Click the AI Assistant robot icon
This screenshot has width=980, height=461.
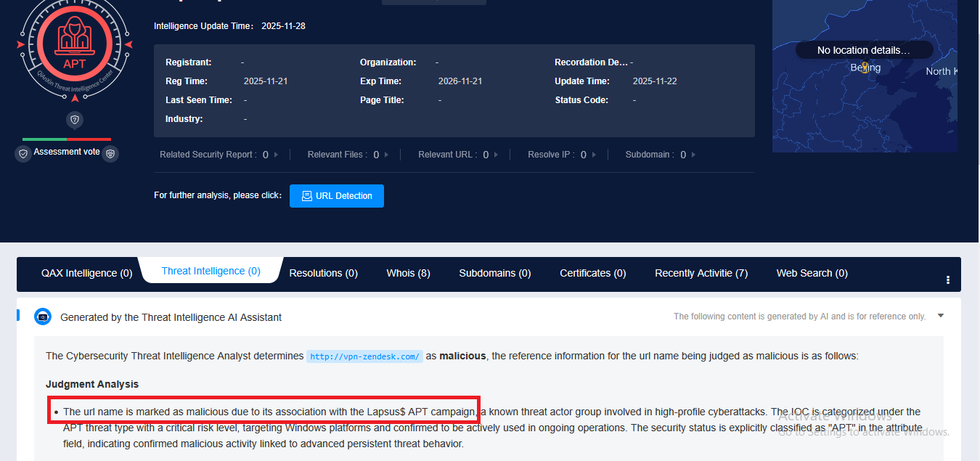tap(43, 317)
